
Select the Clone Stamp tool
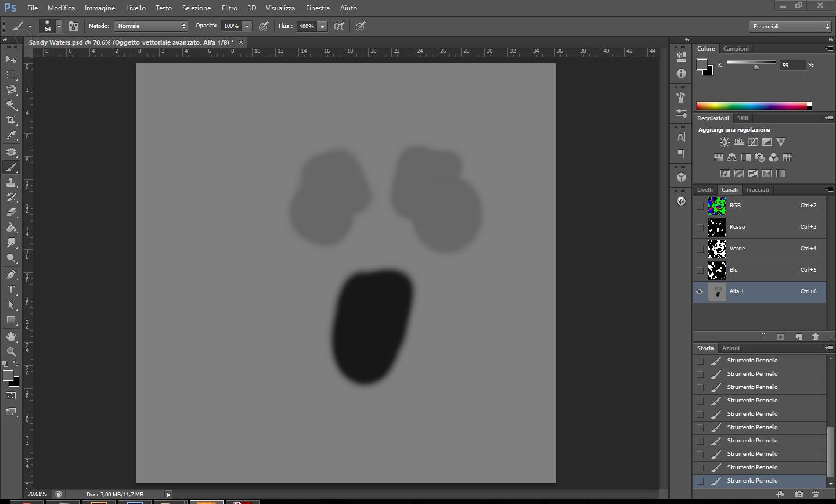[11, 182]
